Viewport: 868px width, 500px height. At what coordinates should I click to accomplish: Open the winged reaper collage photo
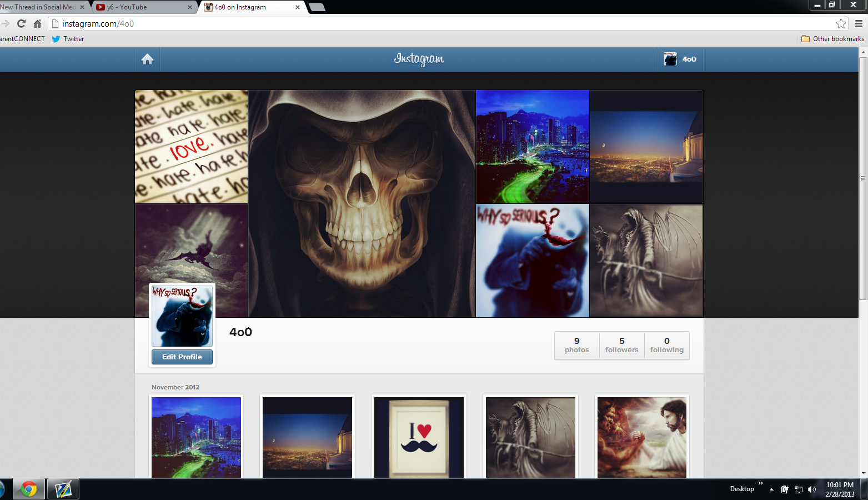(646, 261)
